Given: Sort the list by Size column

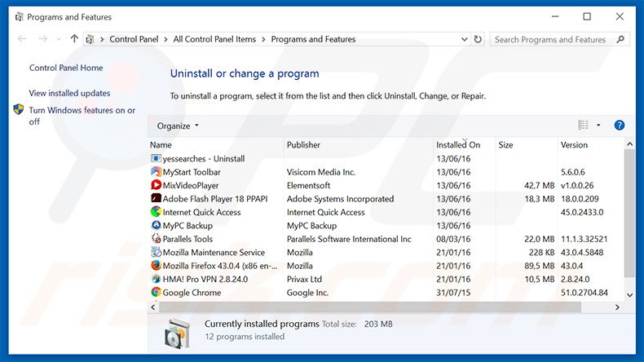Looking at the screenshot, I should (527, 144).
